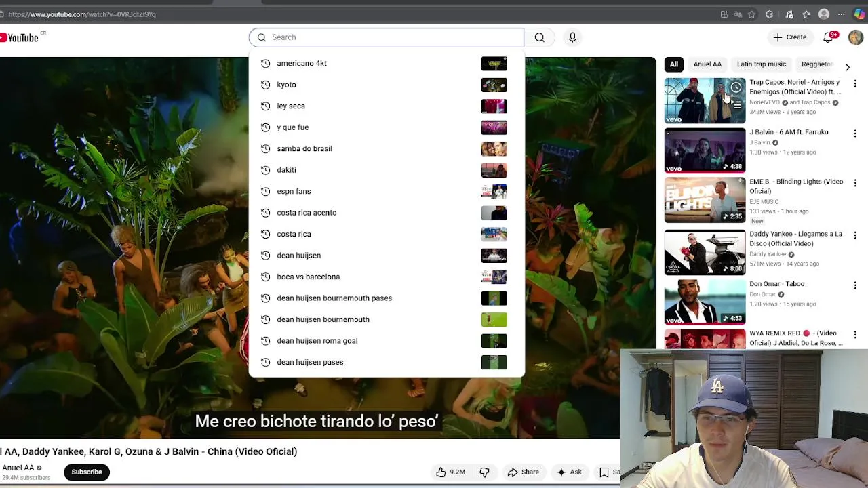Choose suggestion samba do brasil
Screen dimensions: 868x488
pyautogui.click(x=387, y=148)
